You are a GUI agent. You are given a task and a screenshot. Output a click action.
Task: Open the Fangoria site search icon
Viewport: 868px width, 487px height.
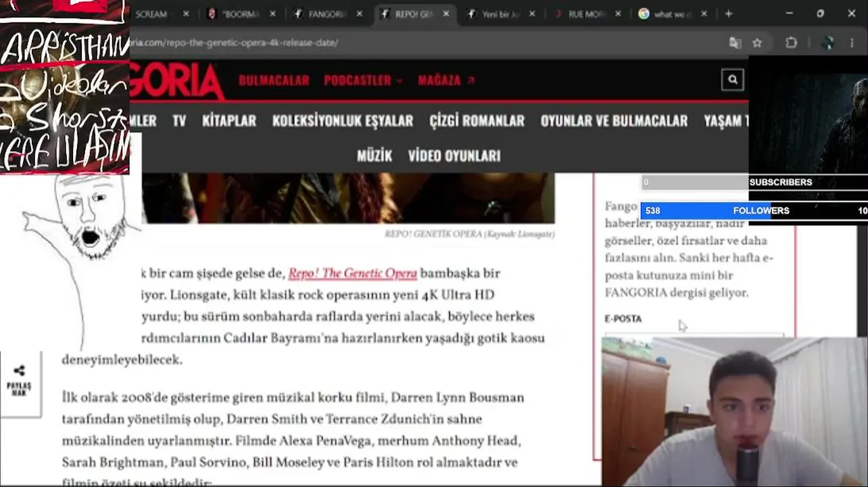click(x=732, y=80)
